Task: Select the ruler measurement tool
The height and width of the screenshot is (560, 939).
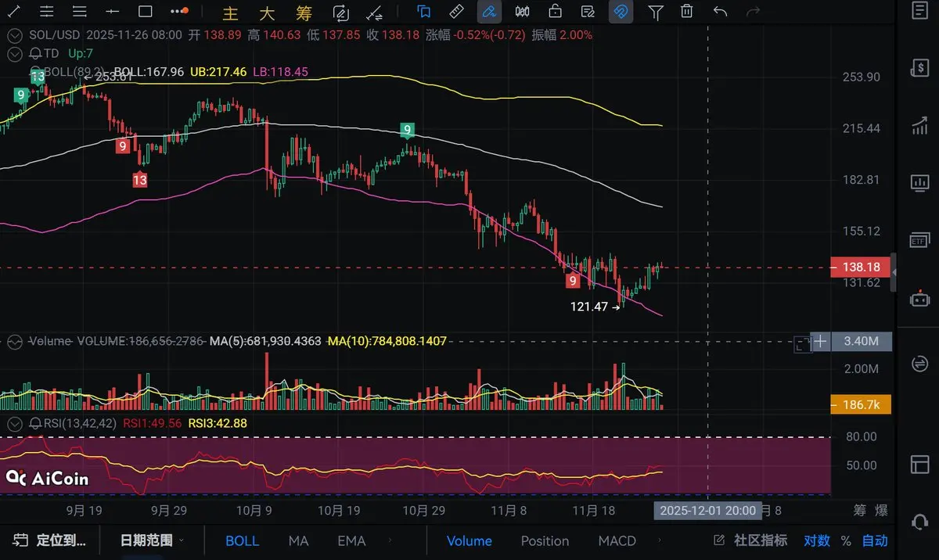Action: 456,12
